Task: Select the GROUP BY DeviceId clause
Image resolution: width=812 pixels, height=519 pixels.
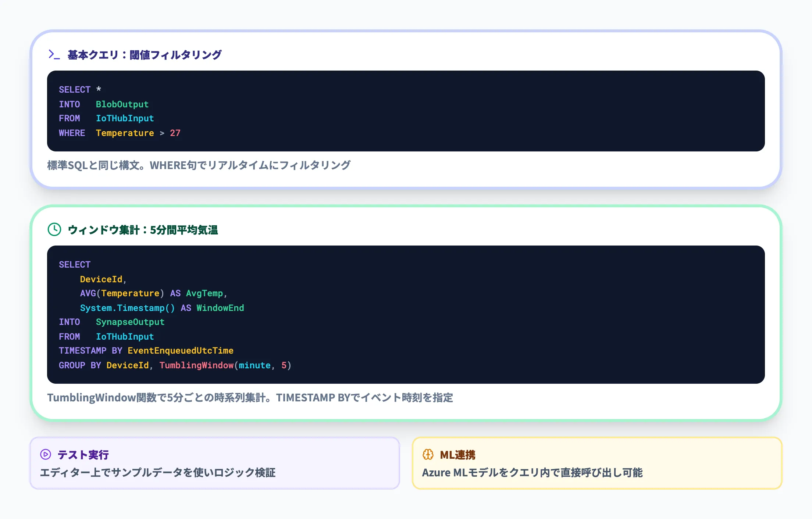Action: pyautogui.click(x=104, y=365)
